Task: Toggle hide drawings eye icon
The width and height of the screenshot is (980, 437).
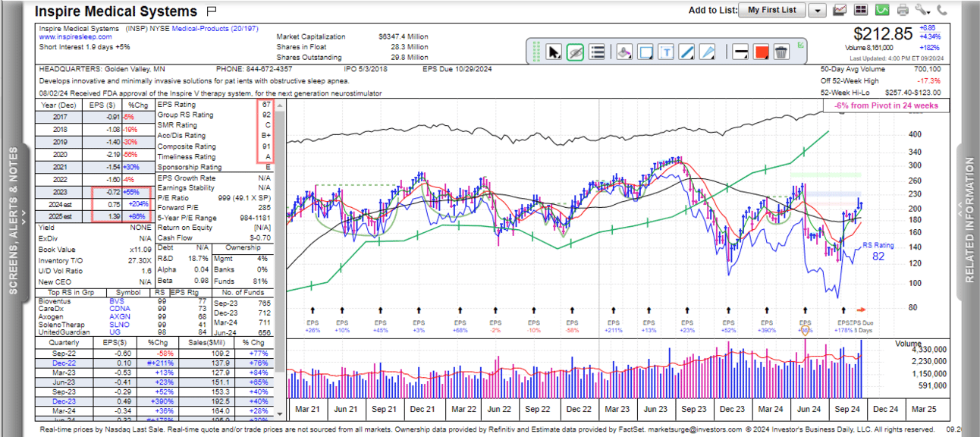Action: point(575,52)
